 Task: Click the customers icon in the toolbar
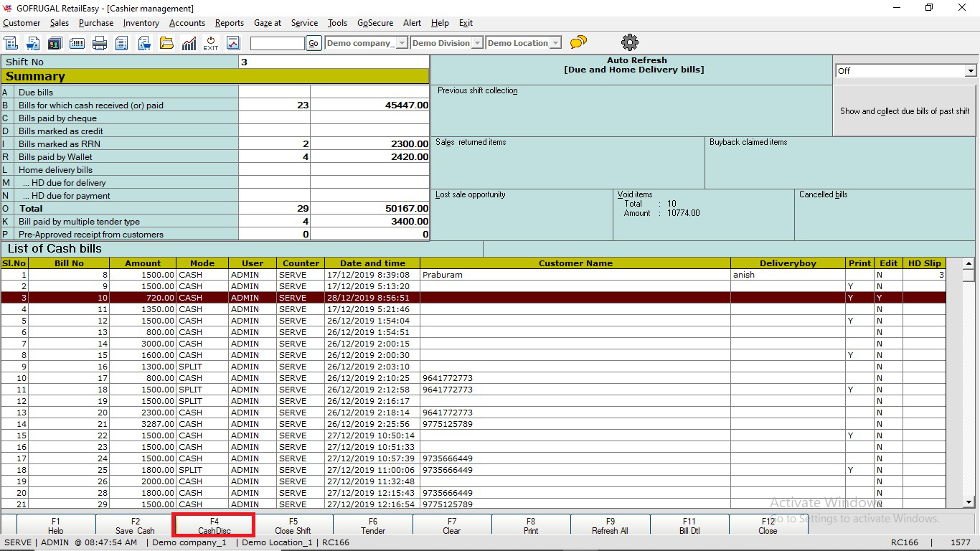click(55, 43)
